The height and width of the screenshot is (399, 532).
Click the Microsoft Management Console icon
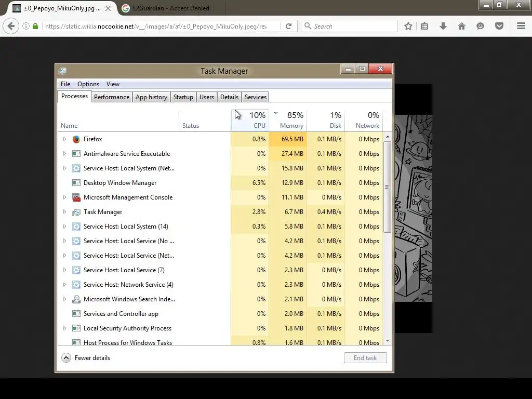(76, 197)
